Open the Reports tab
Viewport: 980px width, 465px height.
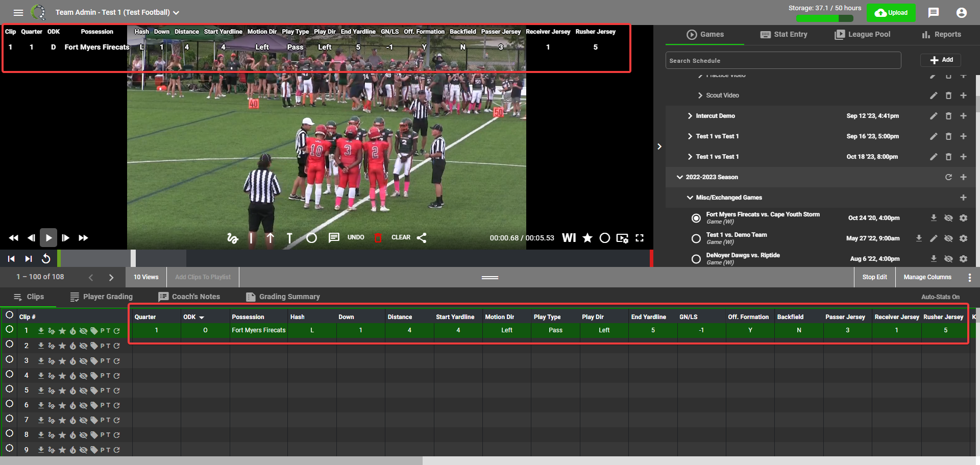941,34
